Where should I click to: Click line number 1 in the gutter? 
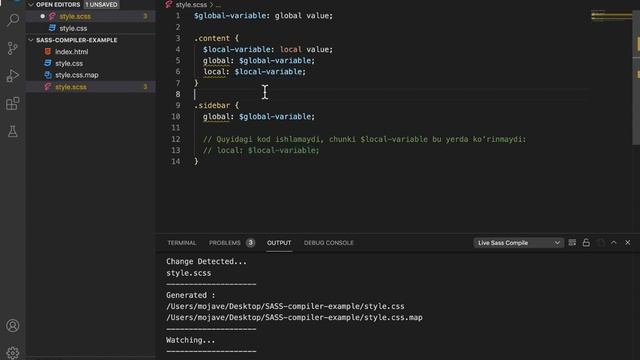pos(178,16)
